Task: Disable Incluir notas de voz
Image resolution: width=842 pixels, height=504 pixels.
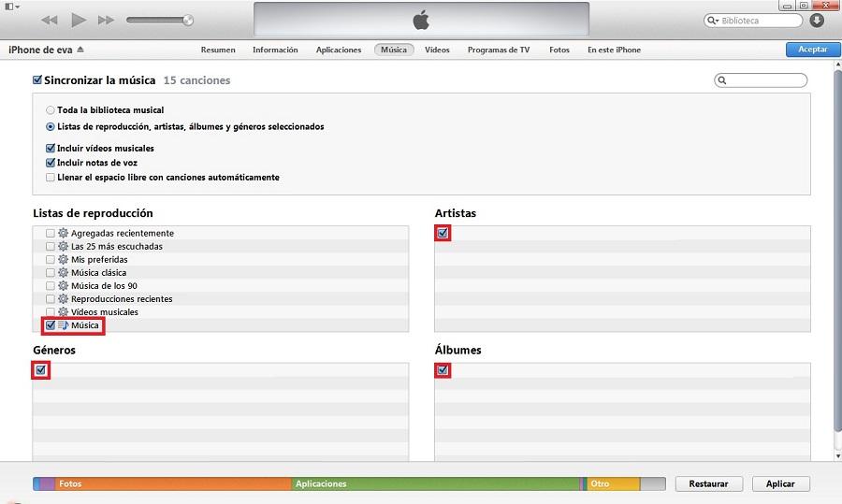Action: [51, 163]
